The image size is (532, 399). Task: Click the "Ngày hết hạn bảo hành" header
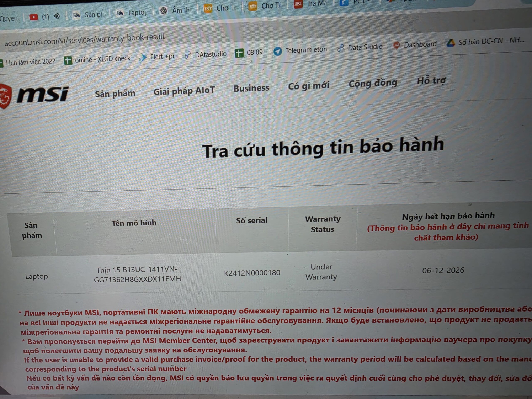[448, 216]
